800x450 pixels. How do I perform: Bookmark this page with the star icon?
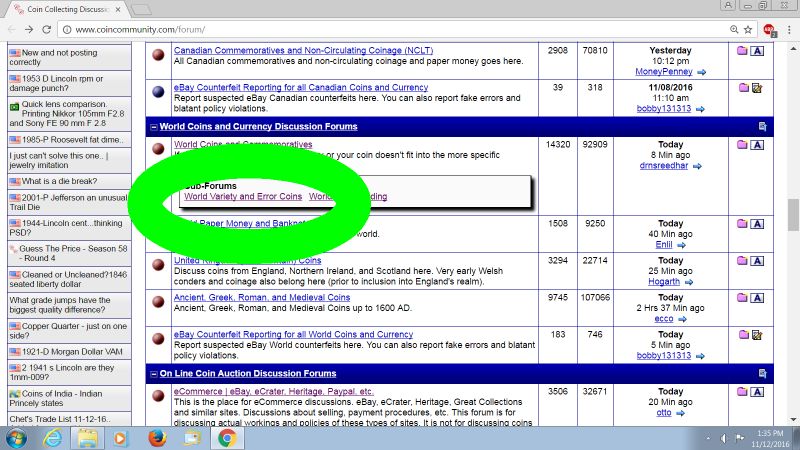748,30
